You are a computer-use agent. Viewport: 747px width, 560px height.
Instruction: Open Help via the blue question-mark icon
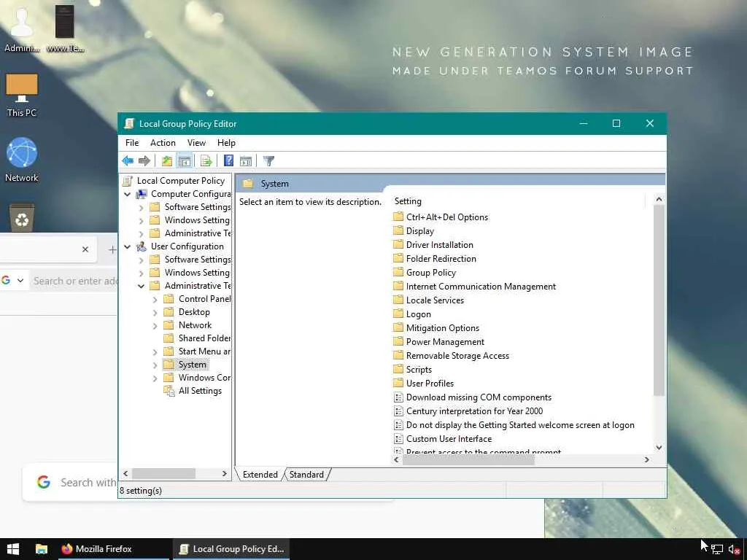228,161
